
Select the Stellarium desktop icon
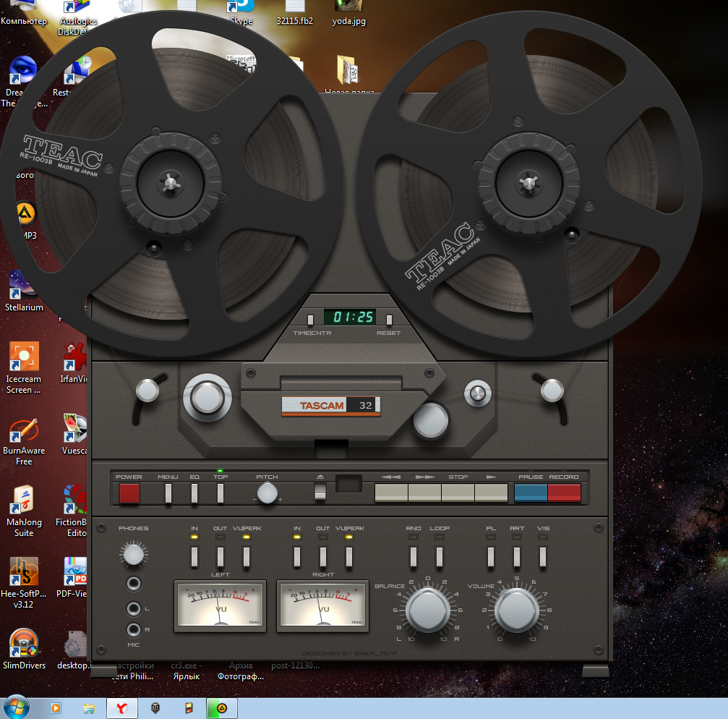pos(24,292)
